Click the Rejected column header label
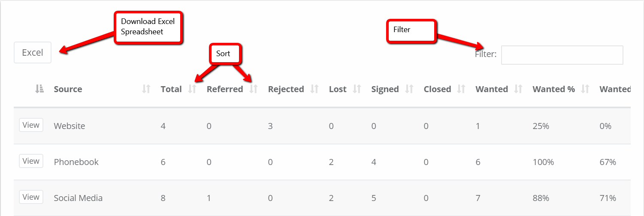 [286, 89]
